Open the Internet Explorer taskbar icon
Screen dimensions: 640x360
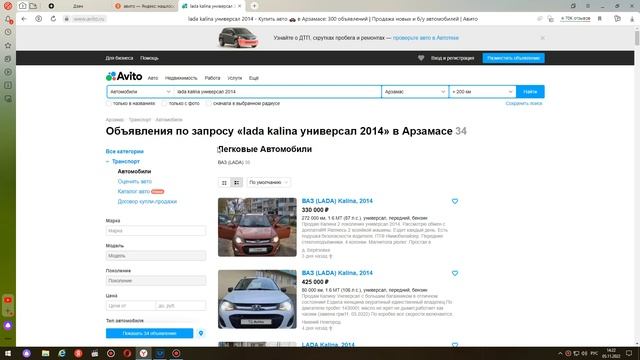tap(62, 353)
